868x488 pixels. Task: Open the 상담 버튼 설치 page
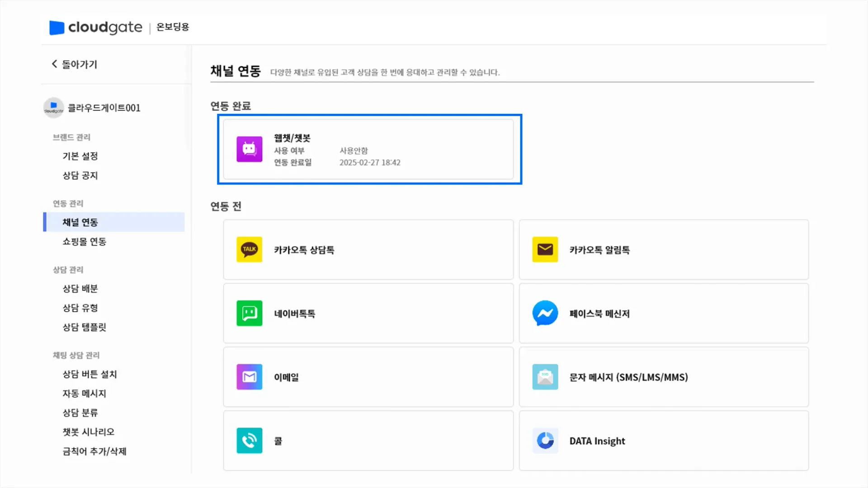89,374
